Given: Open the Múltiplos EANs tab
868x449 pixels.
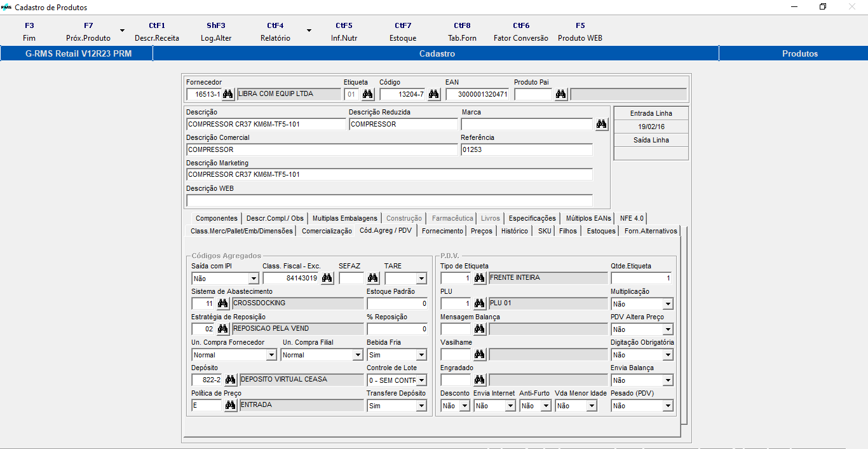Looking at the screenshot, I should pos(588,218).
